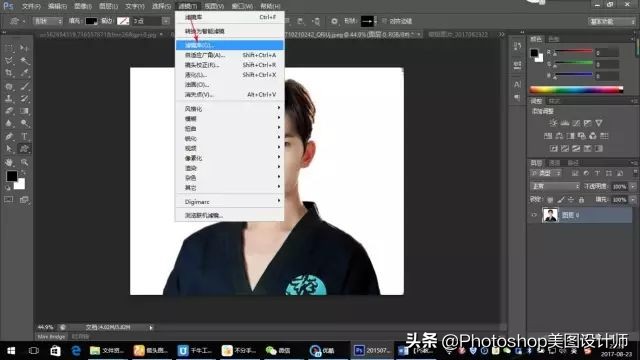Image resolution: width=640 pixels, height=360 pixels.
Task: Select the Horizontal Type tool
Action: (x=24, y=136)
